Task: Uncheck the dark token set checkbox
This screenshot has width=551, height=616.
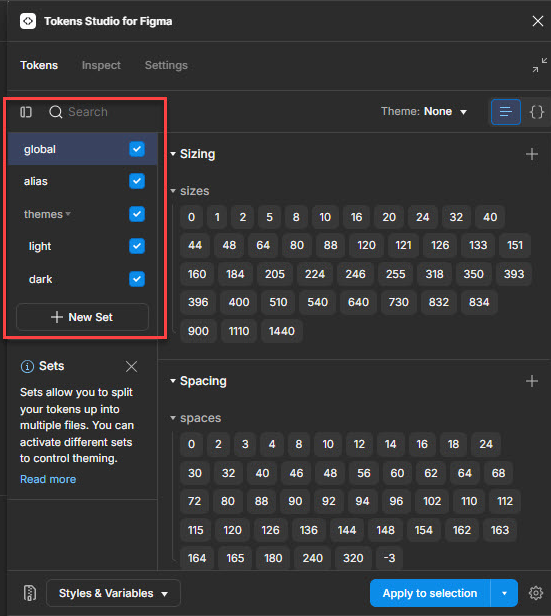Action: 137,279
